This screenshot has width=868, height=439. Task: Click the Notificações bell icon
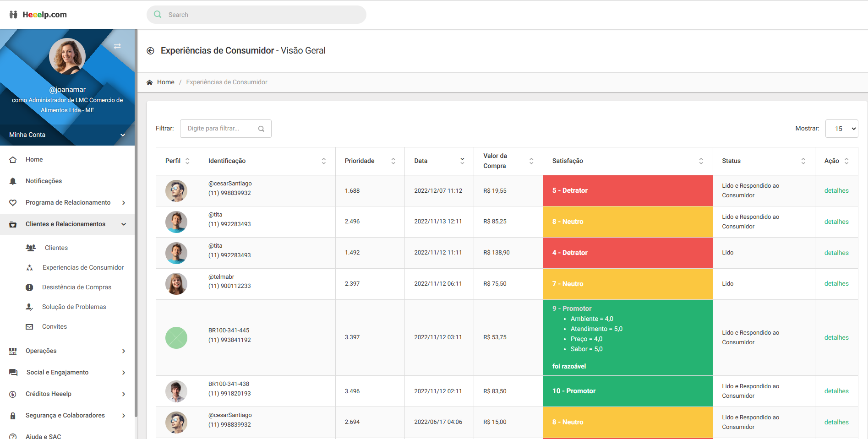click(x=13, y=181)
